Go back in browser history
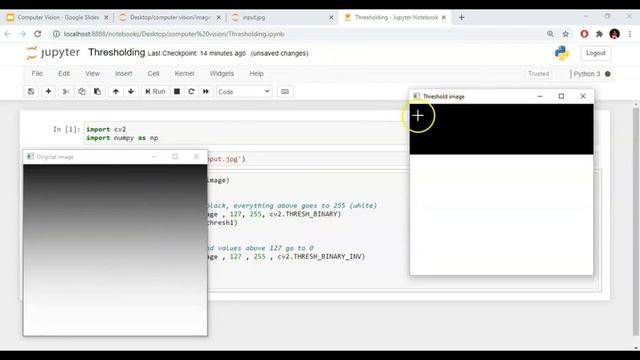 pos(8,34)
